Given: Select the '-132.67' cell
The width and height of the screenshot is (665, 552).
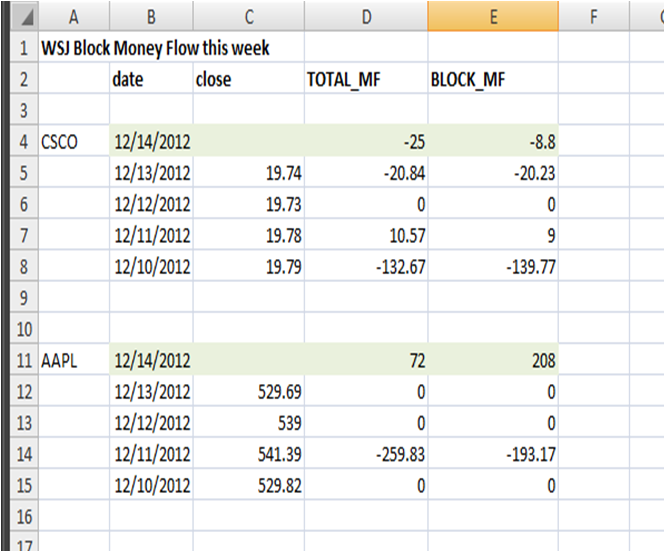Looking at the screenshot, I should (x=366, y=266).
